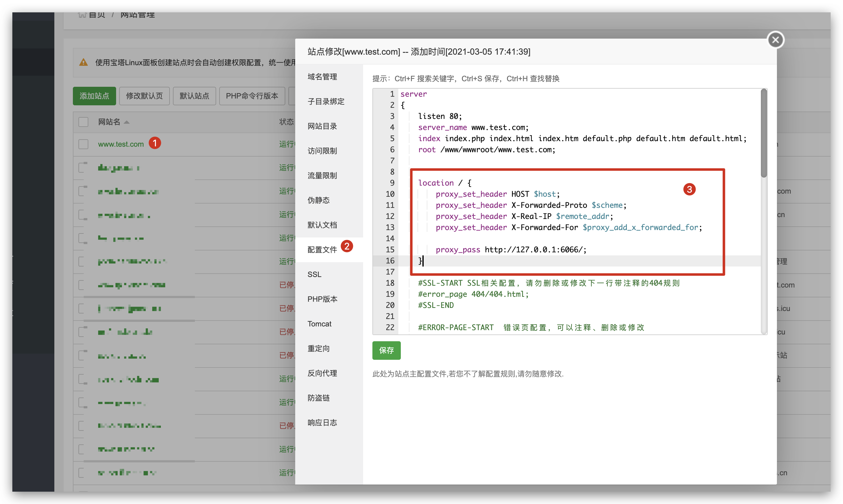Click the X-Forwarded-Proto header line

pos(531,205)
